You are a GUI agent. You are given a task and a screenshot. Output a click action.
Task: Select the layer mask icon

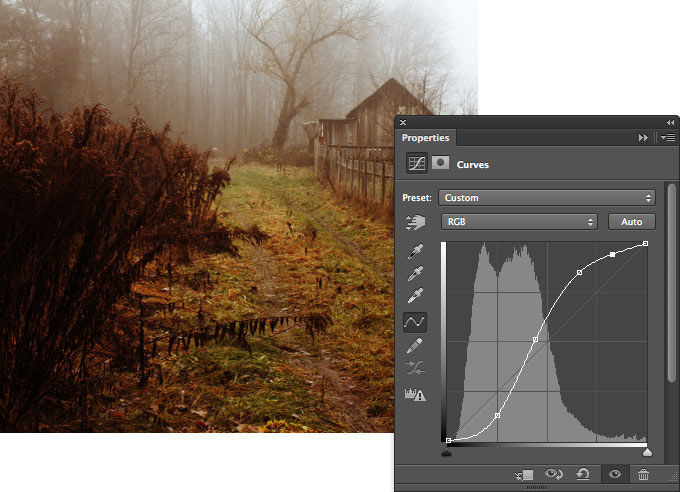pyautogui.click(x=440, y=163)
